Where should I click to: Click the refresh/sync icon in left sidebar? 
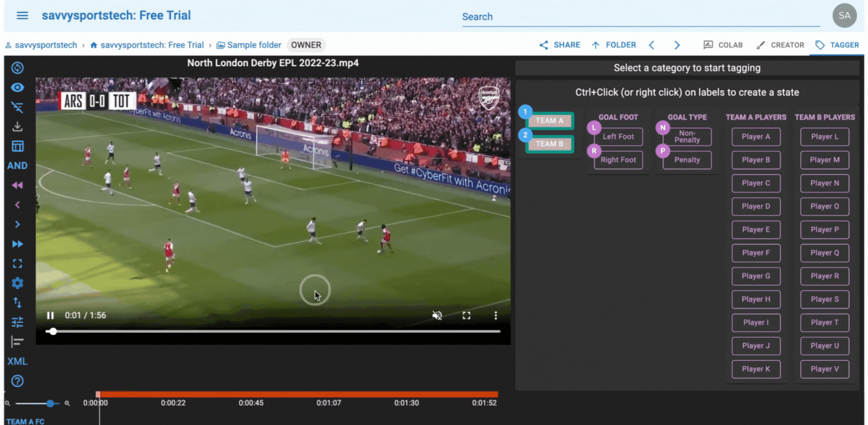[x=17, y=68]
